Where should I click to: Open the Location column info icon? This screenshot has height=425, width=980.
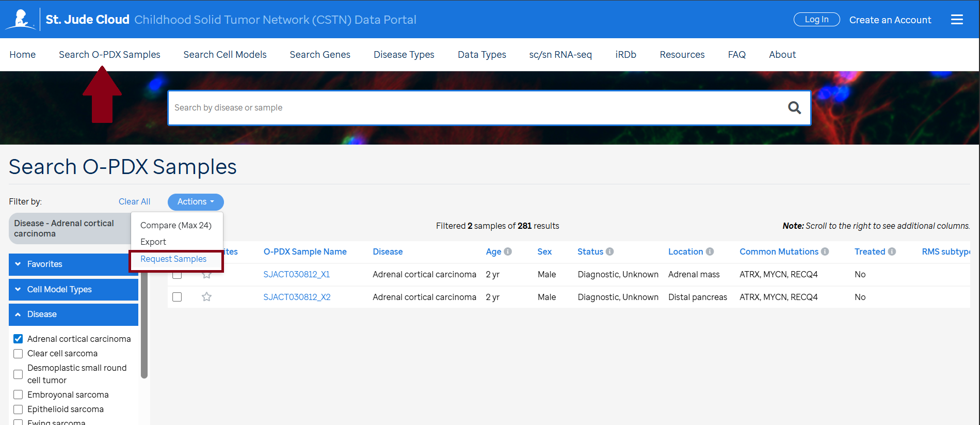[x=710, y=251]
